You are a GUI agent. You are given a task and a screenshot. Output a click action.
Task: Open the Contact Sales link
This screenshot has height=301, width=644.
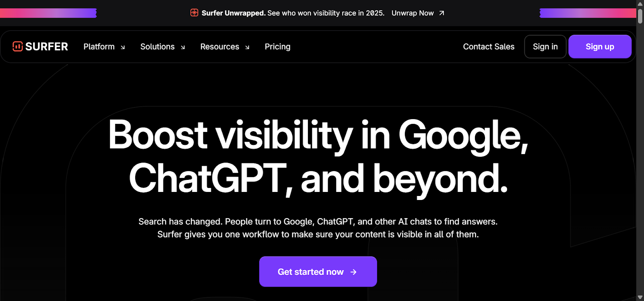489,47
